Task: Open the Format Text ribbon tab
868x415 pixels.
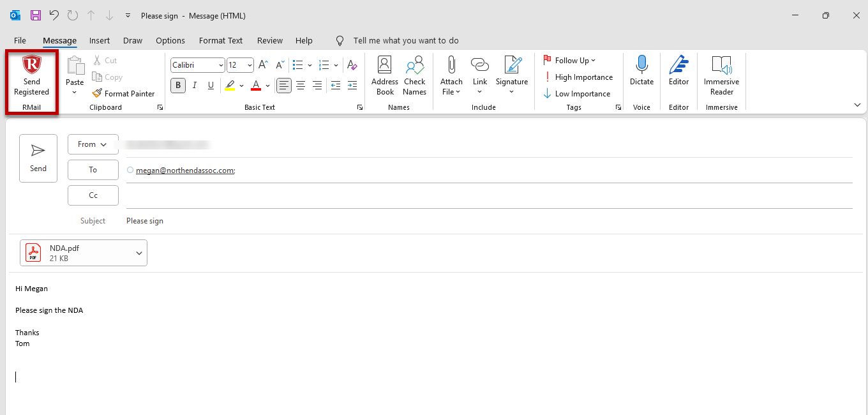Action: (220, 40)
